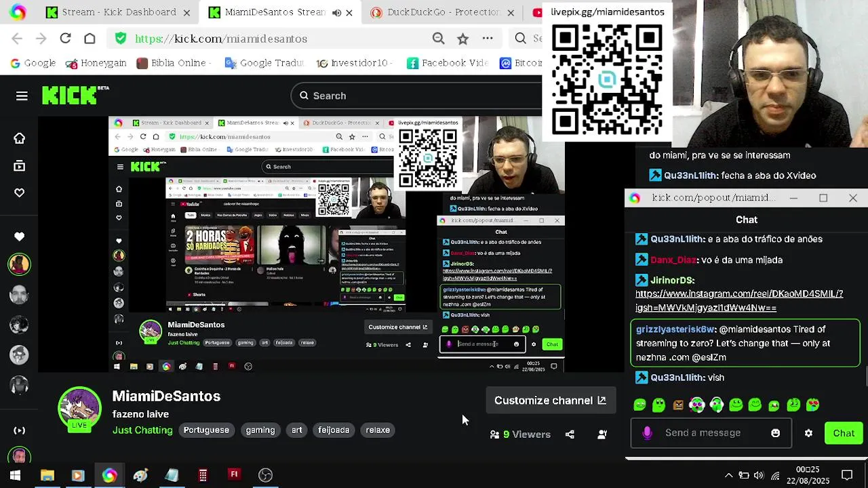Image resolution: width=868 pixels, height=488 pixels.
Task: Open the OBS Studio taskbar icon
Action: (265, 475)
